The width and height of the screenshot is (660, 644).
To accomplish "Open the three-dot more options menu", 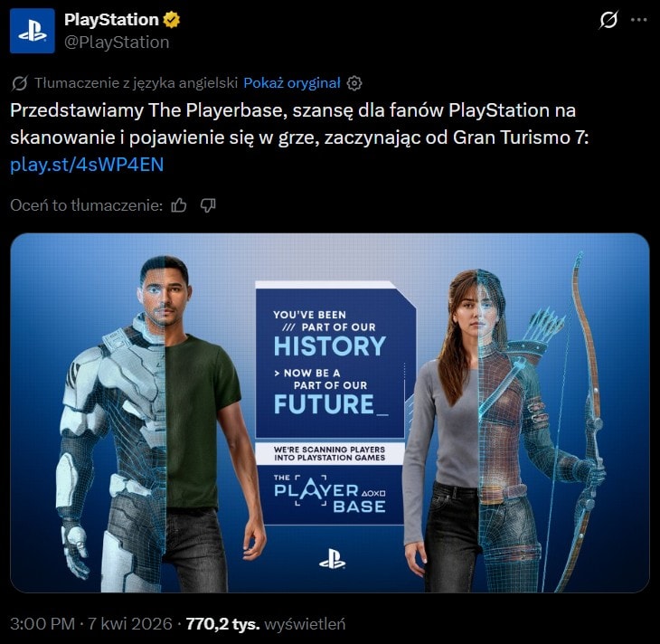I will click(x=639, y=19).
